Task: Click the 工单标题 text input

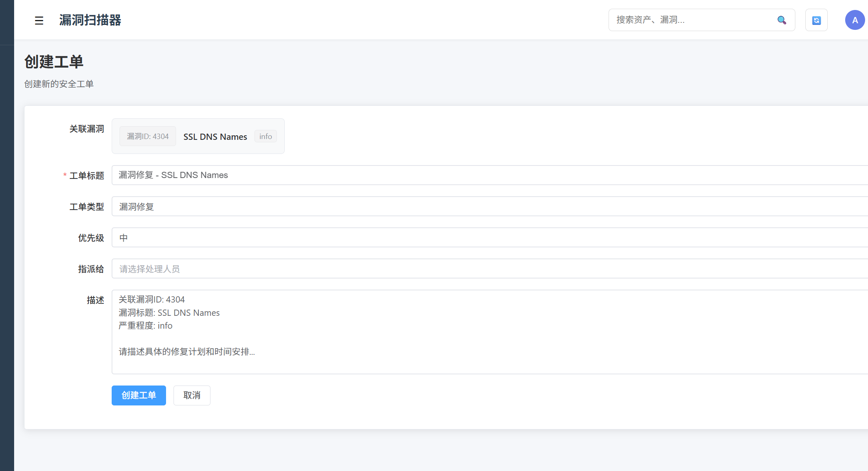Action: click(x=490, y=175)
